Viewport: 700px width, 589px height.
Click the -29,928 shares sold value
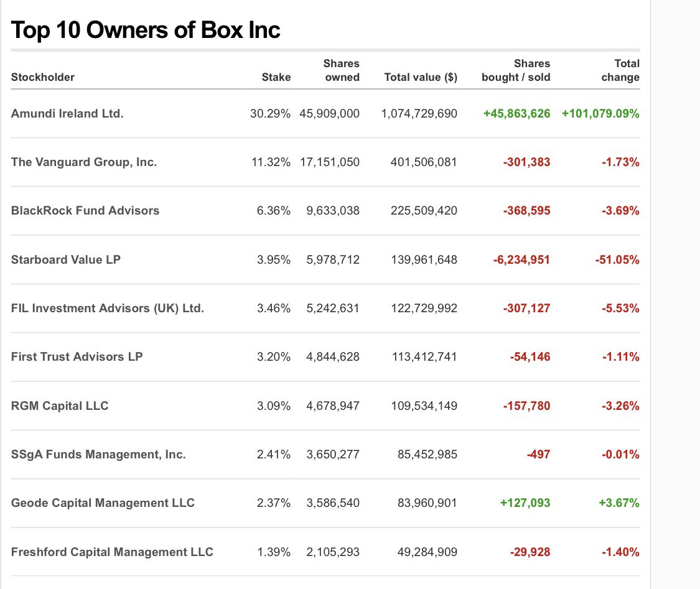click(530, 553)
